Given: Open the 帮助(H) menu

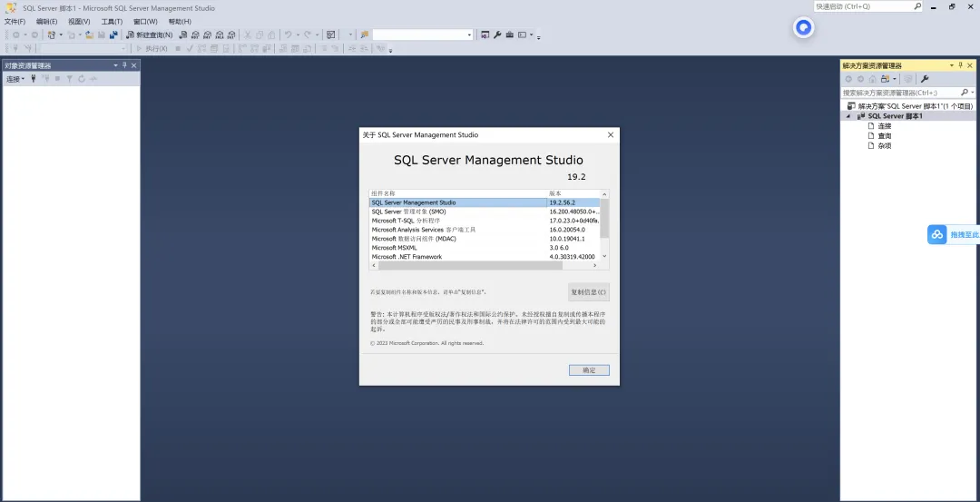Looking at the screenshot, I should tap(180, 21).
